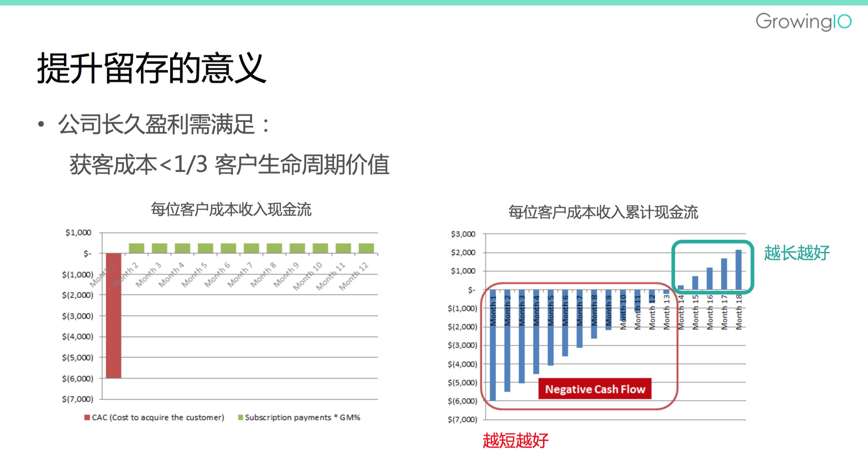This screenshot has height=456, width=868.
Task: Click the formula text 获客成本<1/3 客户生命周期价值
Action: (229, 164)
